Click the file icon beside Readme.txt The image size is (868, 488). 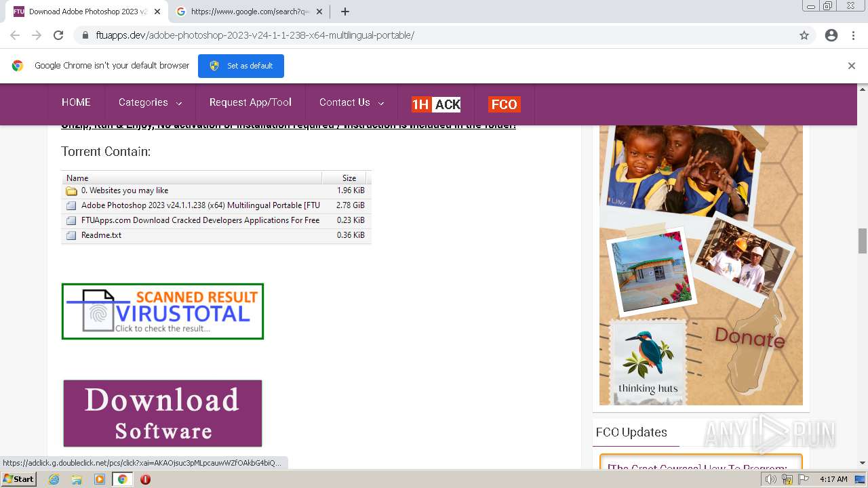click(x=71, y=235)
